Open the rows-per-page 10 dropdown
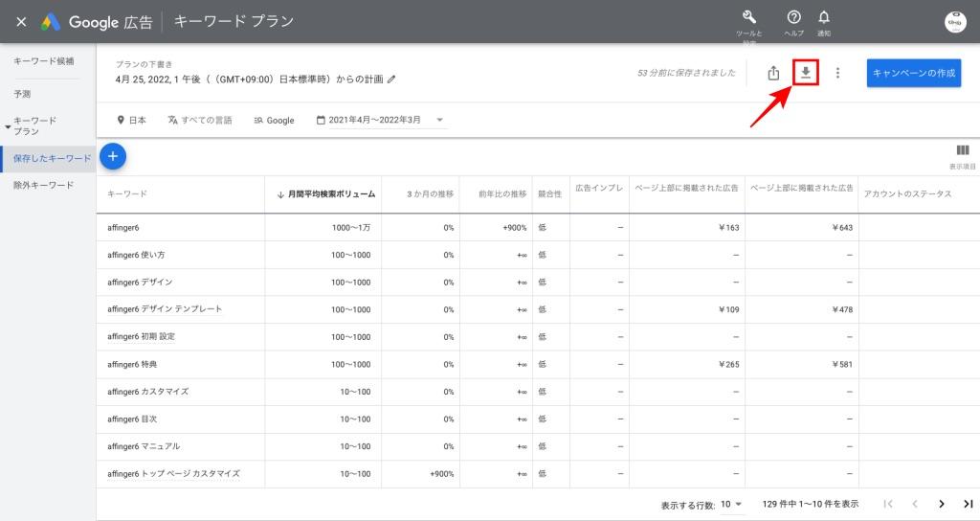 [731, 504]
